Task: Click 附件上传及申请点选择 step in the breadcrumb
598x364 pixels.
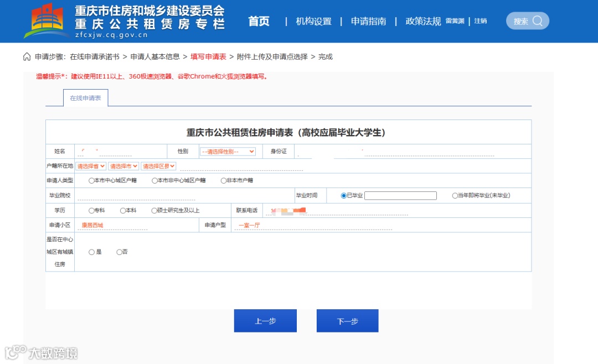Action: (272, 57)
